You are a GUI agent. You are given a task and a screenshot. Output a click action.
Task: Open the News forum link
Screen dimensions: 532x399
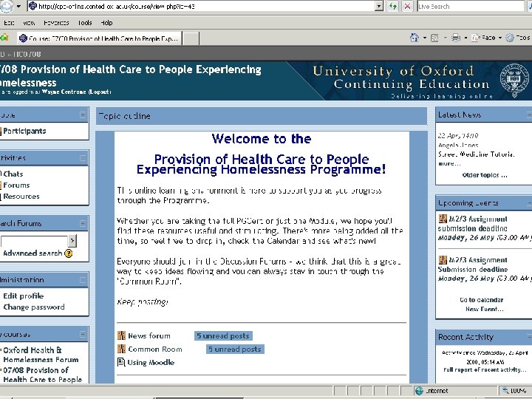click(x=149, y=336)
